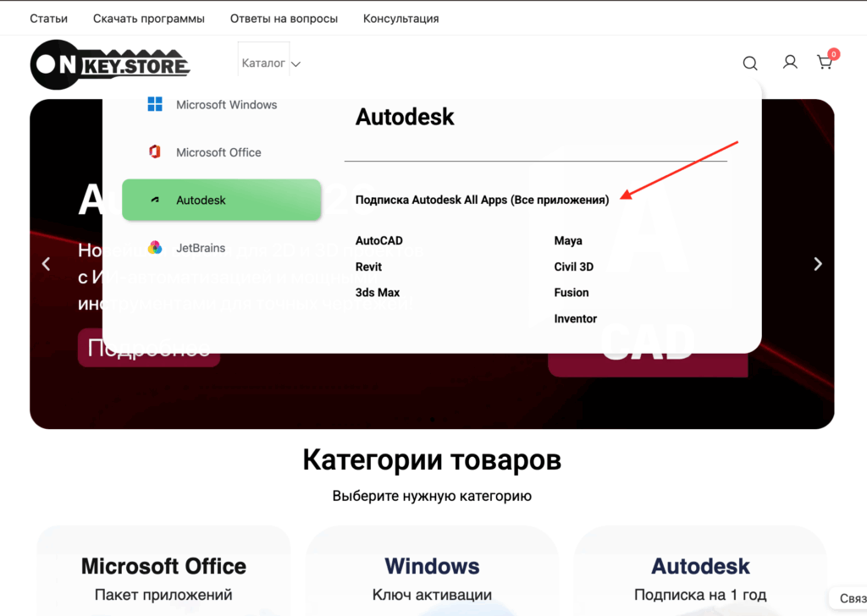Click the Microsoft Office logo icon
Image resolution: width=867 pixels, height=616 pixels.
coord(155,152)
